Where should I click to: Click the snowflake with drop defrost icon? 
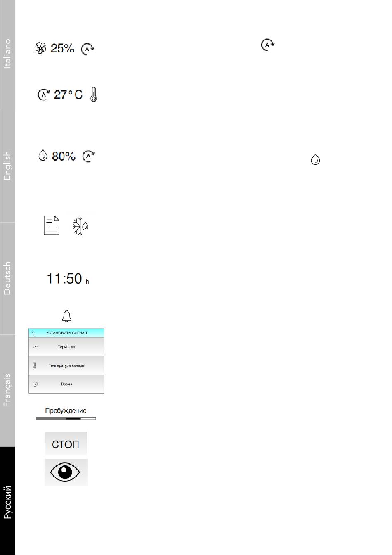(80, 226)
